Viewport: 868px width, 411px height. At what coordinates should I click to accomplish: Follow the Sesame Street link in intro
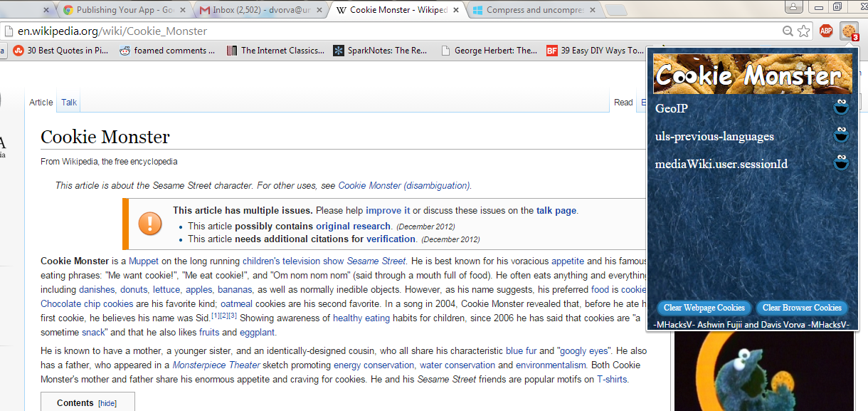376,261
